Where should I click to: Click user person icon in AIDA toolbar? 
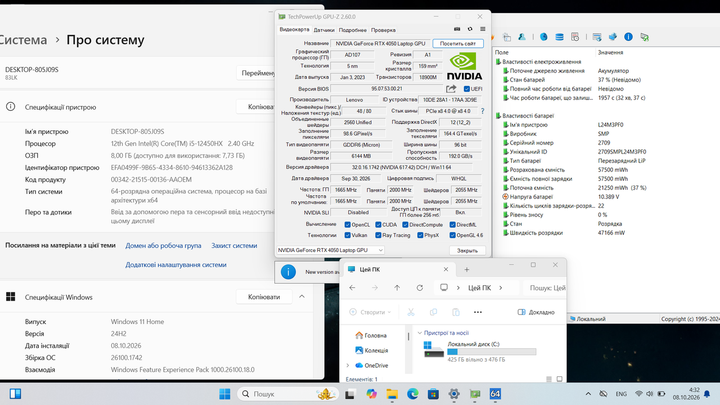pyautogui.click(x=522, y=37)
